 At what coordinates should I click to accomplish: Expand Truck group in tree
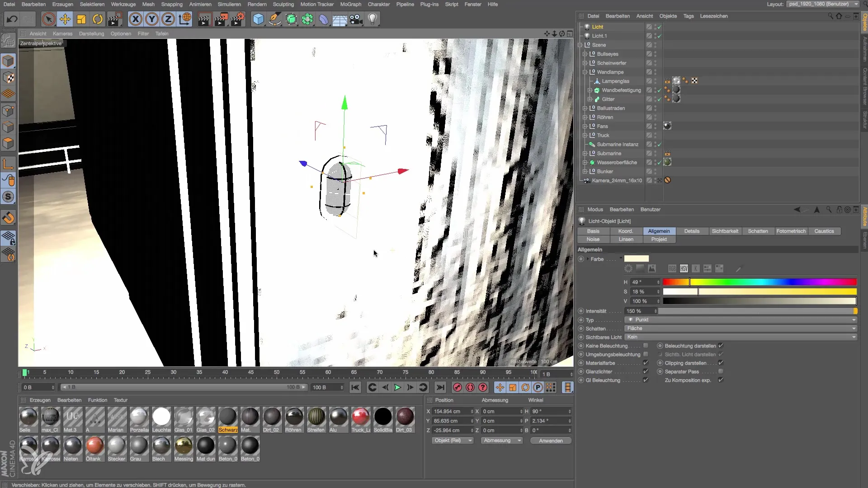click(x=585, y=135)
